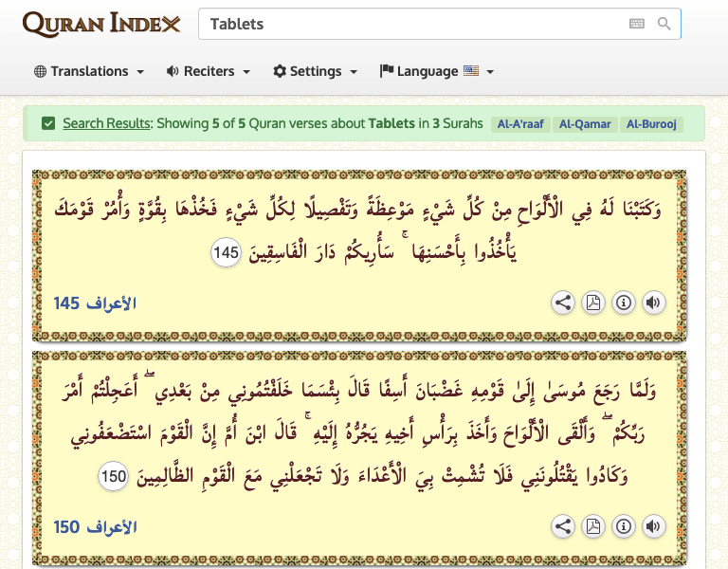Viewport: 728px width, 569px height.
Task: Click the share icon on verse 145
Action: click(x=563, y=303)
